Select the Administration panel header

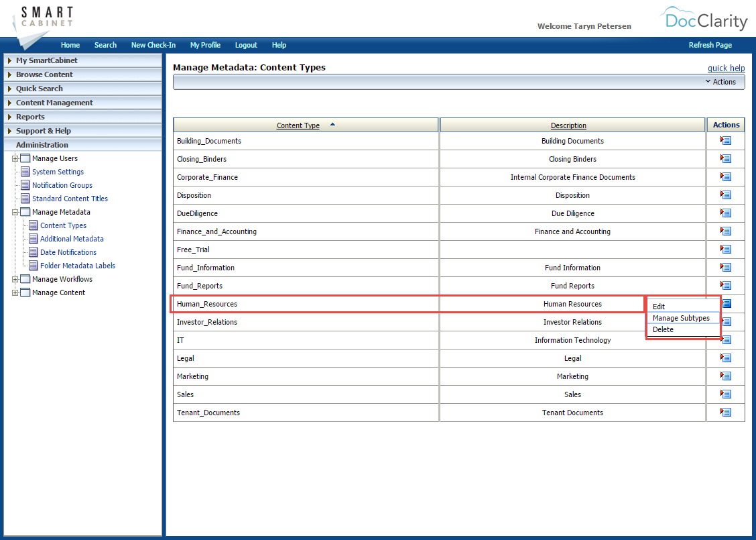coord(83,145)
